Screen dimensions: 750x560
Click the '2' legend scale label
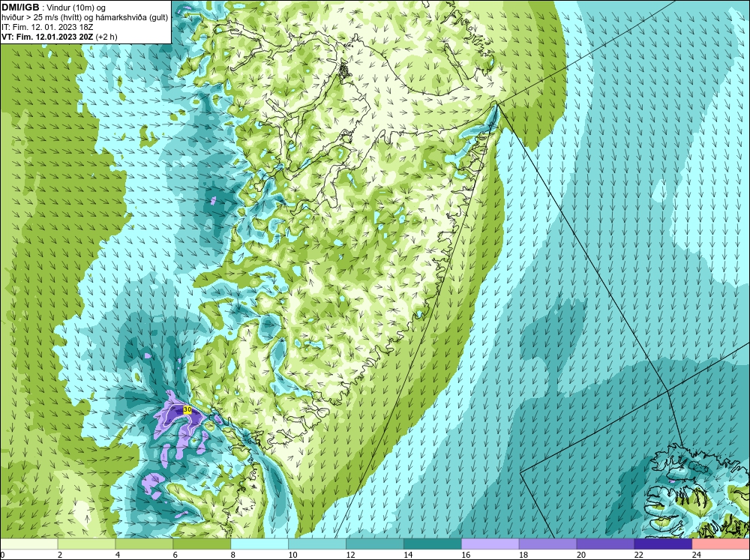point(60,555)
